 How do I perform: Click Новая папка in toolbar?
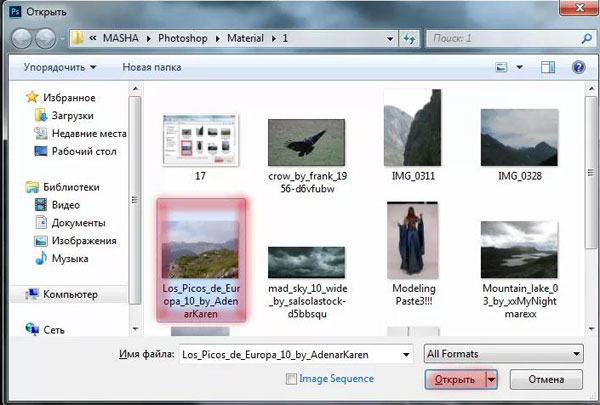[x=152, y=67]
